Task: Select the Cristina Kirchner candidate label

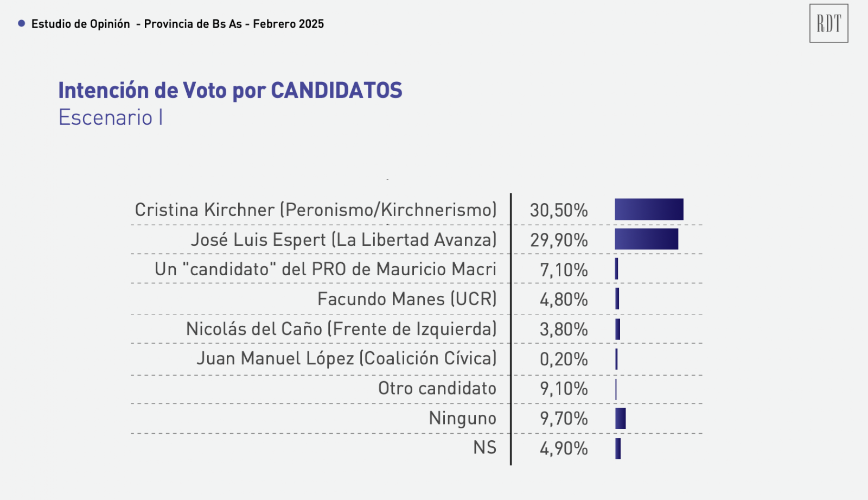Action: click(315, 210)
